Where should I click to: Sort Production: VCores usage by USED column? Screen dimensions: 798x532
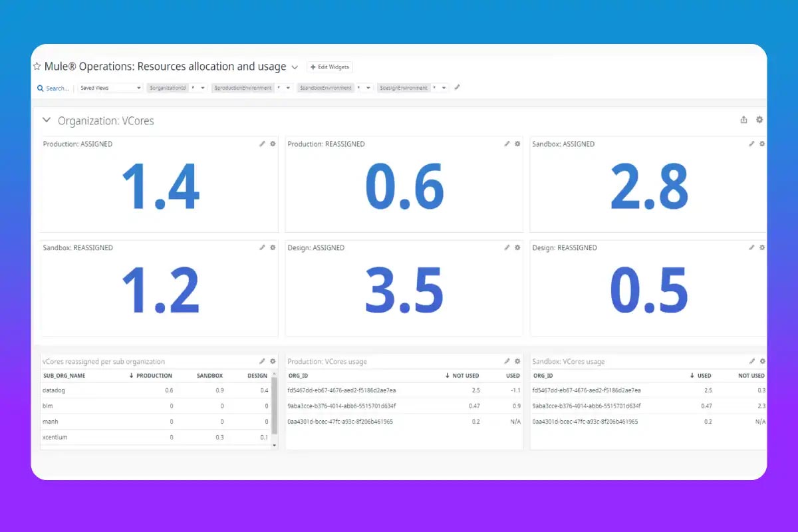point(513,376)
